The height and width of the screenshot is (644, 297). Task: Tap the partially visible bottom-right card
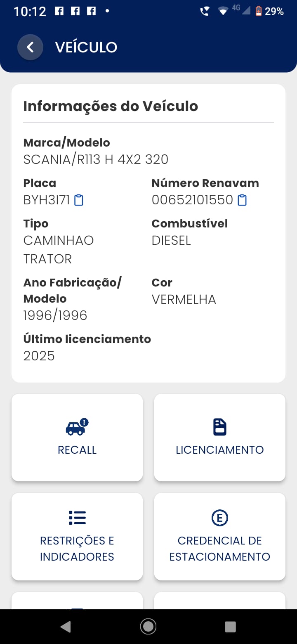[220, 601]
